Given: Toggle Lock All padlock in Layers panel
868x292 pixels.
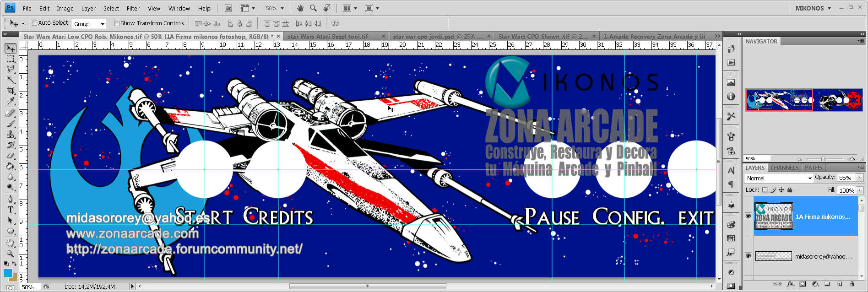Looking at the screenshot, I should (790, 190).
